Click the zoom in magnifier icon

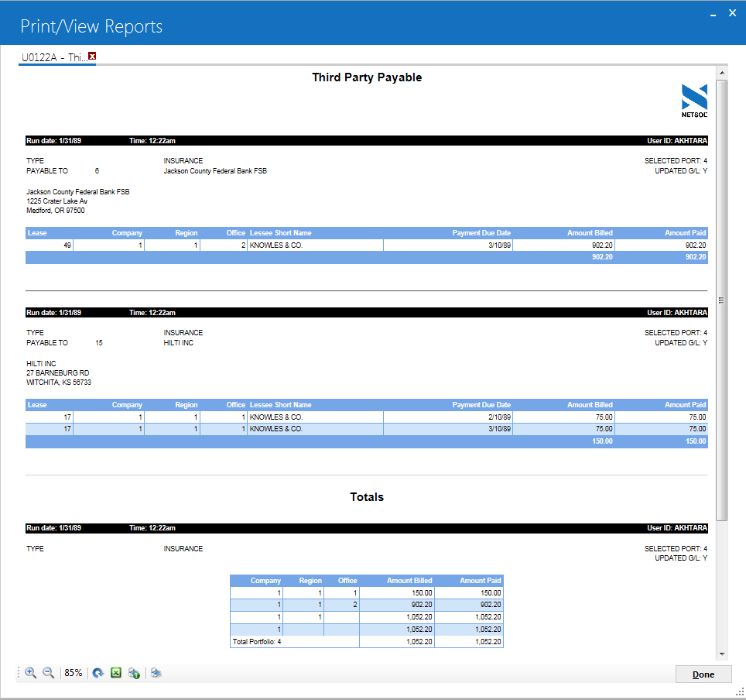coord(31,673)
